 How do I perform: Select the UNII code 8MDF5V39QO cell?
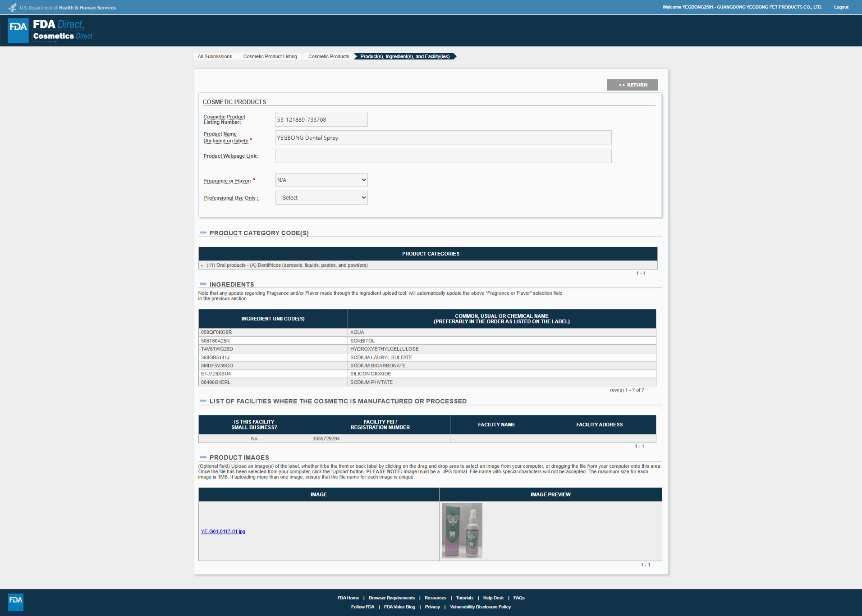[x=273, y=366]
